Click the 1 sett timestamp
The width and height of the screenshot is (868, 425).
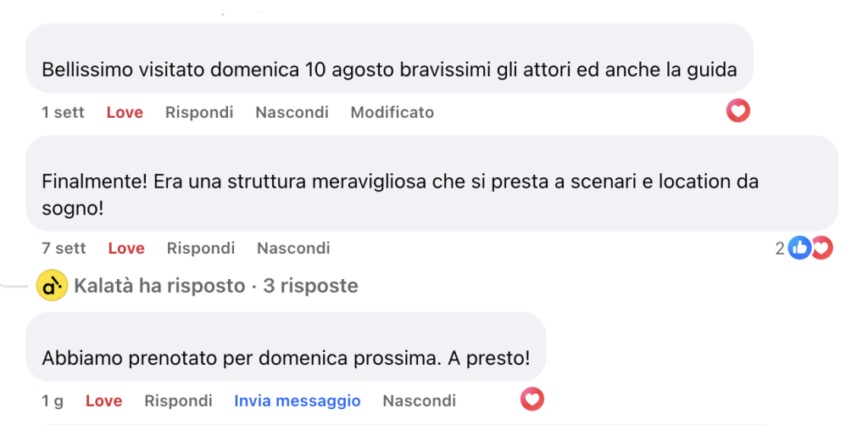tap(63, 113)
